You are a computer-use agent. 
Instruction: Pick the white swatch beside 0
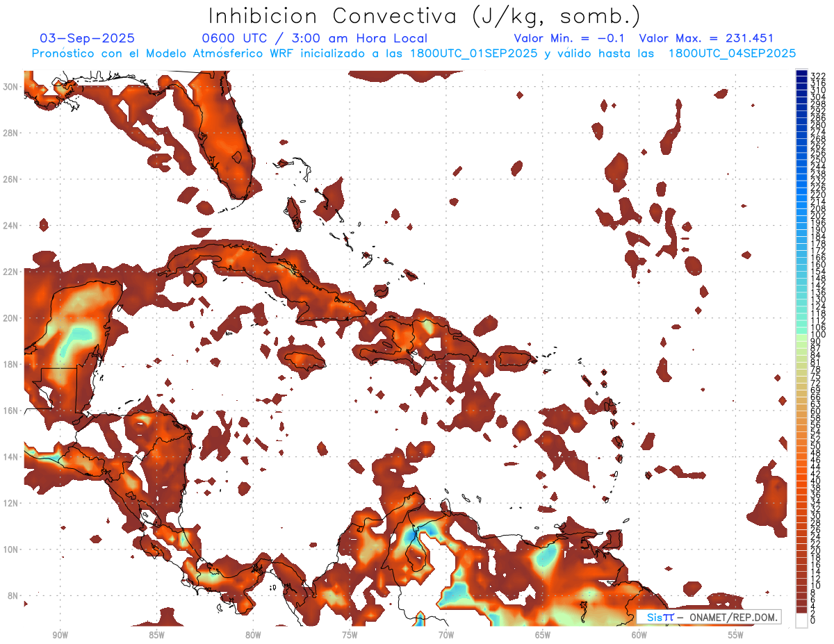tap(801, 620)
